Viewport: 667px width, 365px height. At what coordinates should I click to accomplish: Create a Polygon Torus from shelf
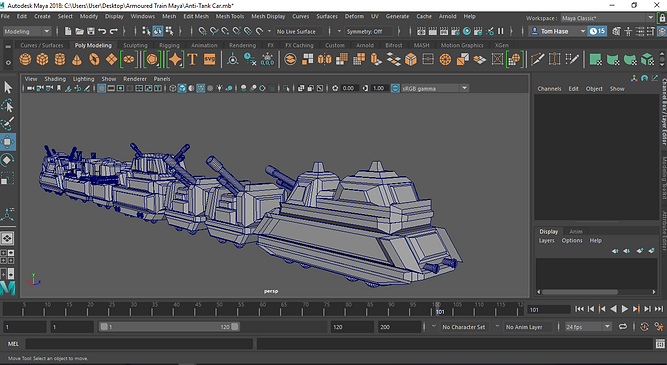pyautogui.click(x=94, y=60)
